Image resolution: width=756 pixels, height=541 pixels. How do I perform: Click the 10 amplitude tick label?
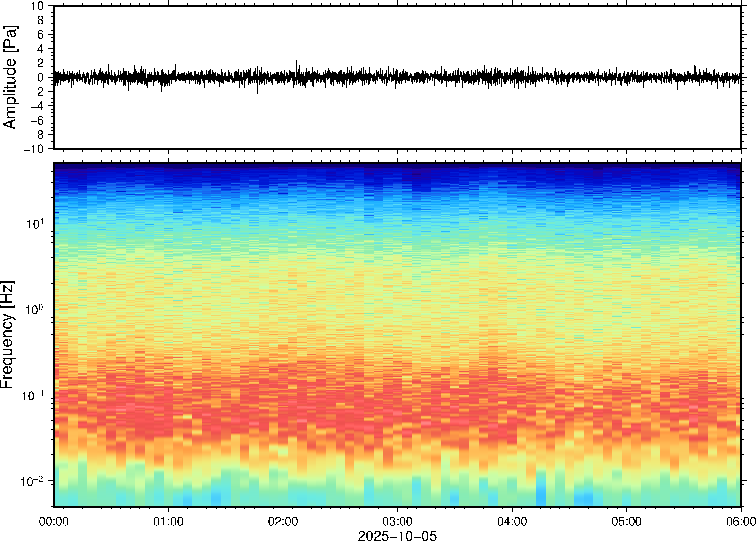point(37,6)
